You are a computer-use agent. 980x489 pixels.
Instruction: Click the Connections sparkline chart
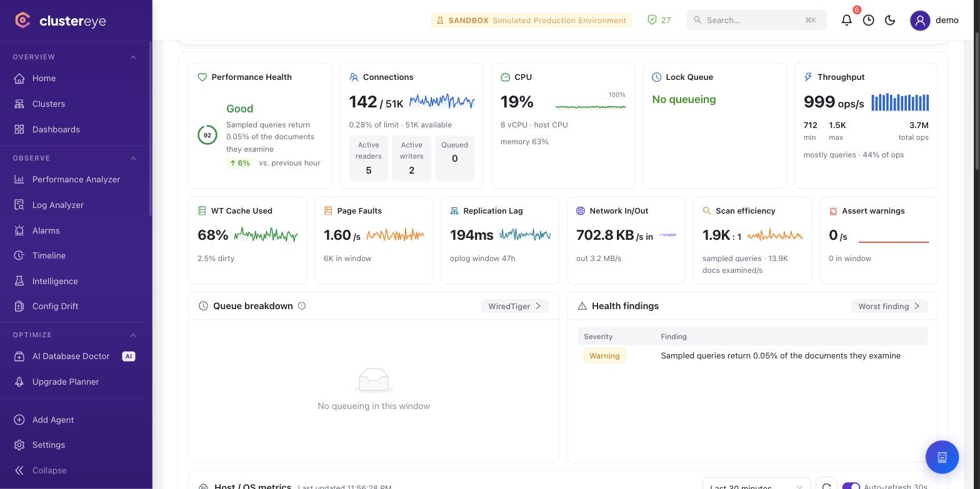(442, 101)
